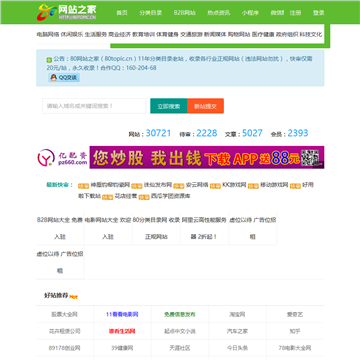
Task: Focus the domain or keyword search box
Action: (94, 106)
